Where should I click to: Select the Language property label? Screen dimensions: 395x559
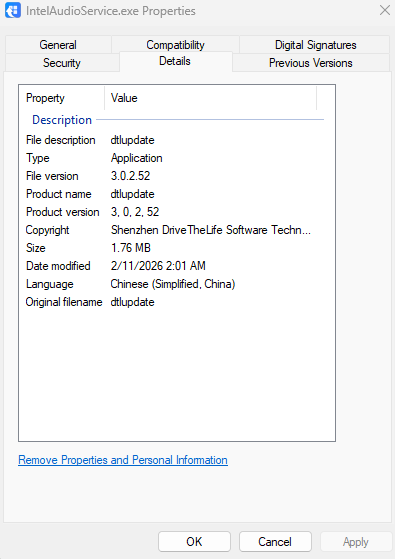(x=50, y=284)
